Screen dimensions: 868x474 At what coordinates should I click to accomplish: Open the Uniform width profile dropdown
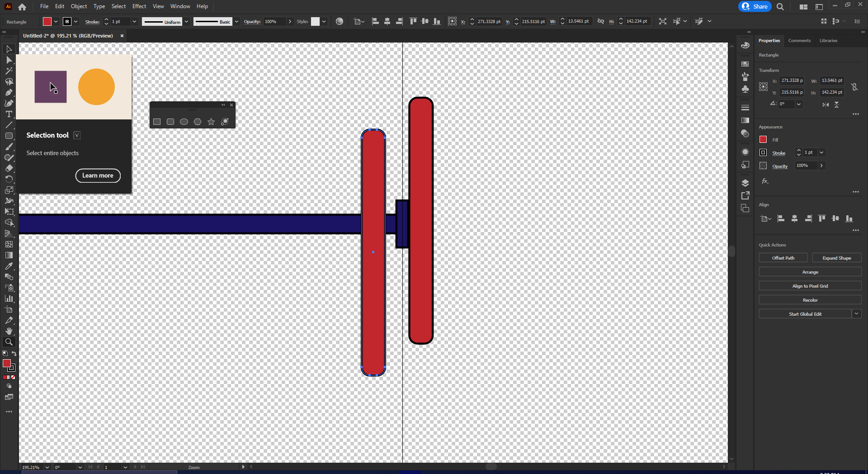187,21
